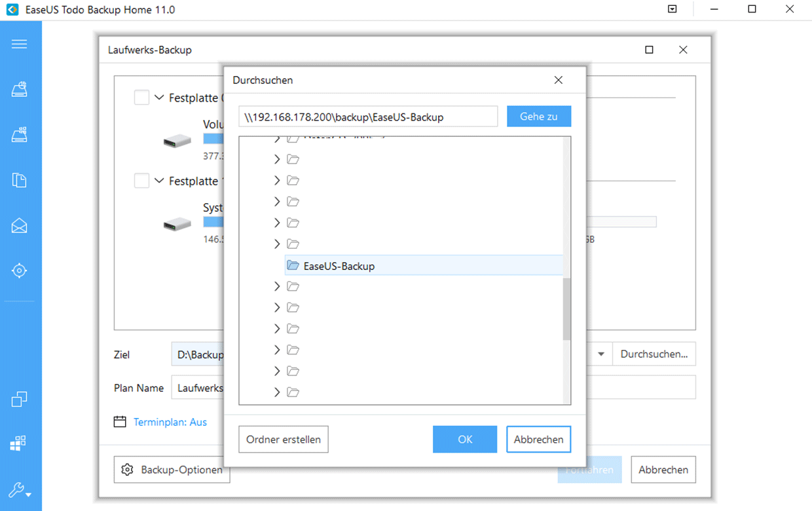This screenshot has width=812, height=511.
Task: Open the Ziel destination dropdown arrow
Action: tap(601, 354)
